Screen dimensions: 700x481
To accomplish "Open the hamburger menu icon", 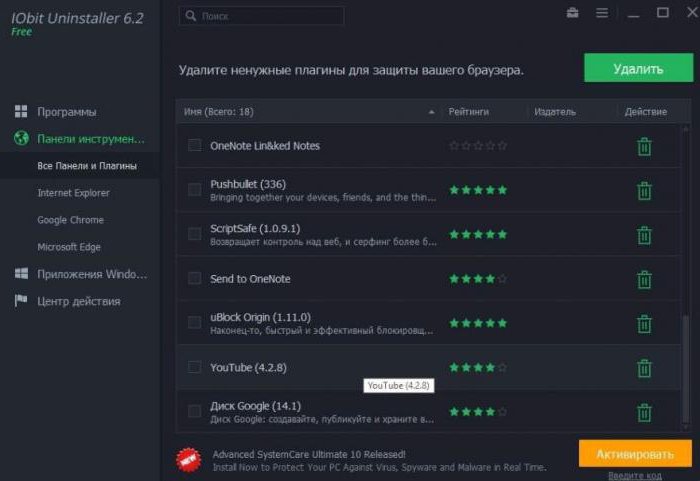I will (x=602, y=13).
